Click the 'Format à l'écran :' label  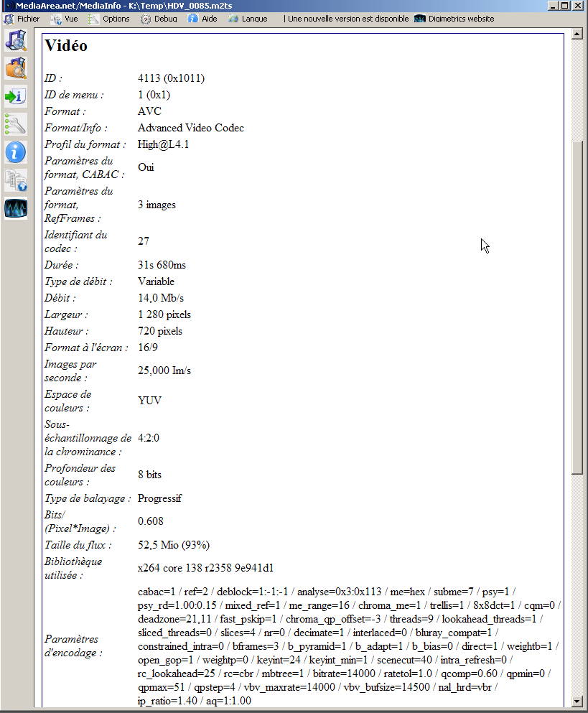pyautogui.click(x=86, y=348)
